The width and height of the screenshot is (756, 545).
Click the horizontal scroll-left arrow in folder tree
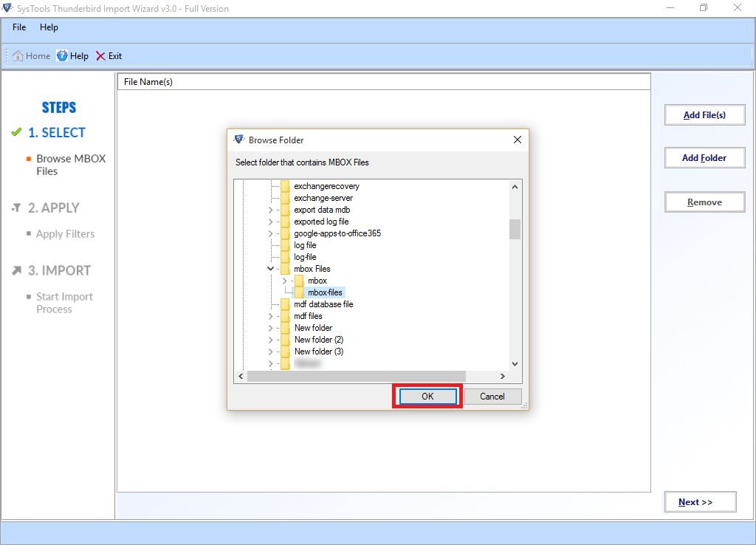pos(241,376)
